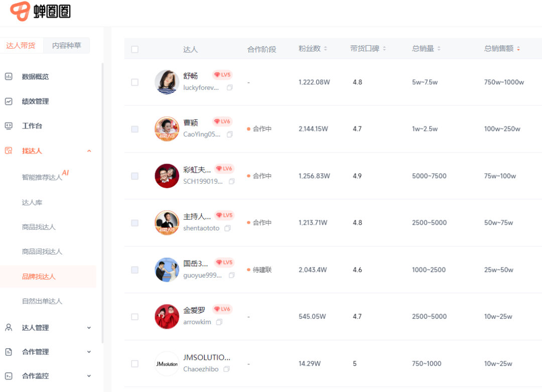Sort by 总销量 arrows
542x392 pixels.
pos(439,49)
